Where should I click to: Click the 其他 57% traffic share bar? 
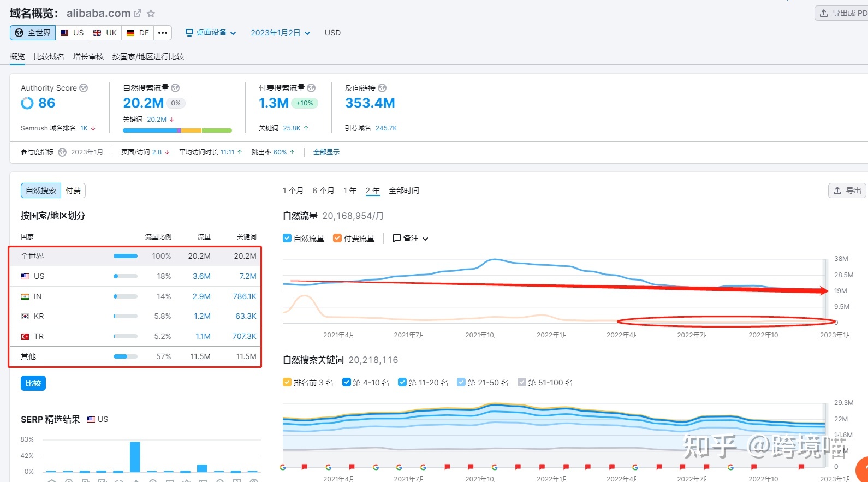point(126,356)
